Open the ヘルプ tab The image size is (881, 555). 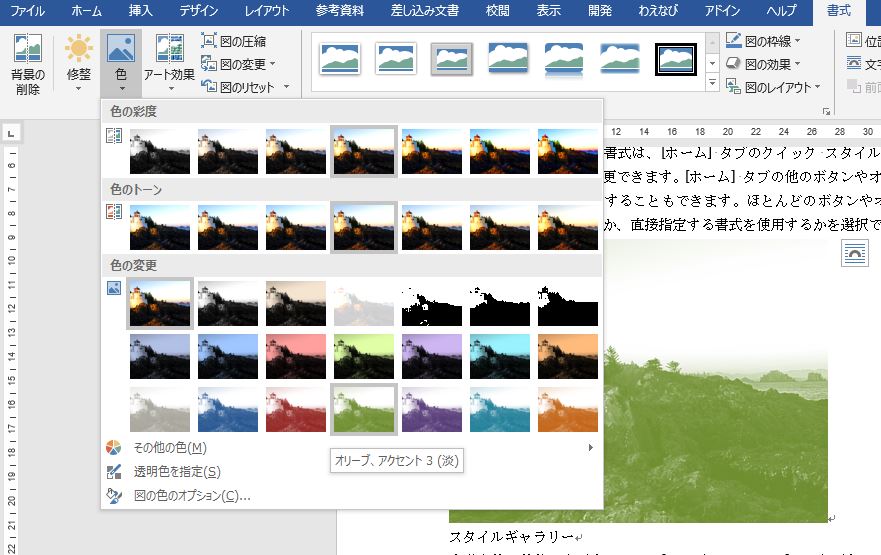point(781,10)
